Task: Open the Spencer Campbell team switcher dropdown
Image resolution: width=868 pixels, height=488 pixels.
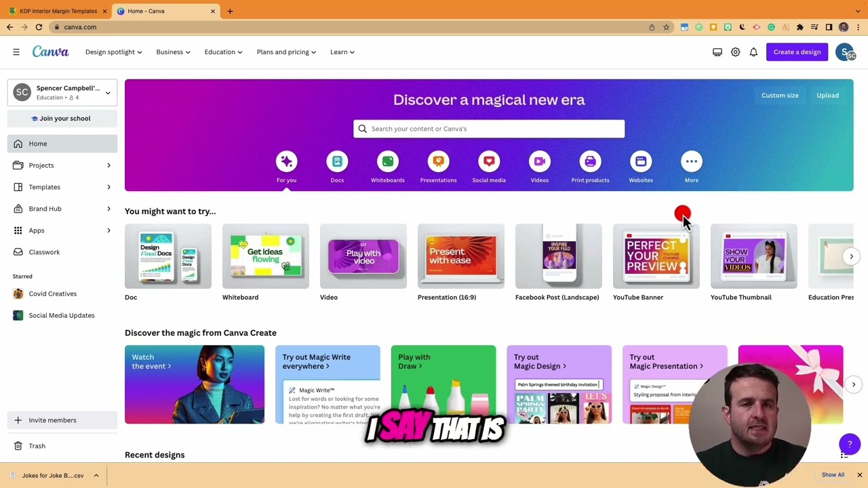Action: point(62,92)
